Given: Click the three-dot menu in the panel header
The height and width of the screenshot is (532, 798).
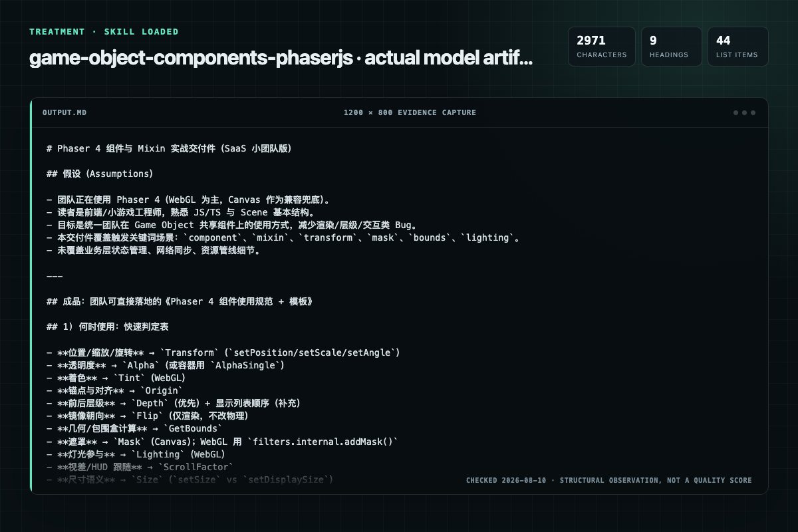Looking at the screenshot, I should click(744, 112).
